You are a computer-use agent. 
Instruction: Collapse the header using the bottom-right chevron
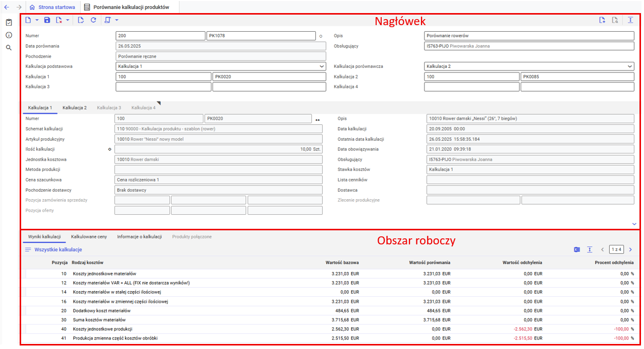(x=634, y=224)
